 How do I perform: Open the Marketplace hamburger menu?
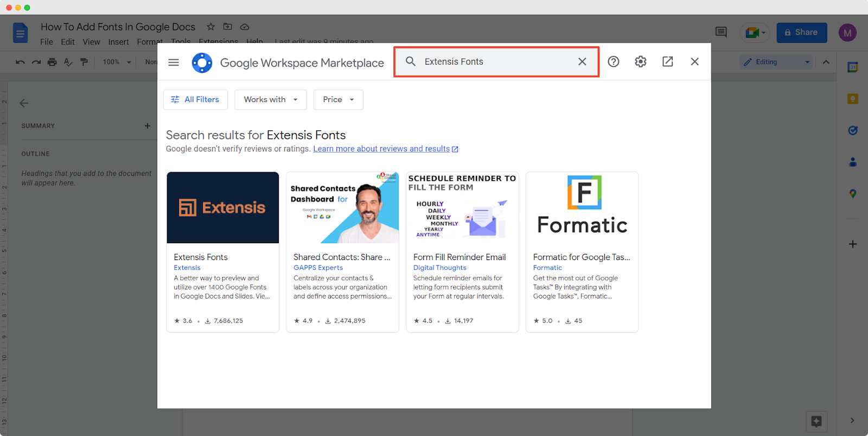(174, 62)
